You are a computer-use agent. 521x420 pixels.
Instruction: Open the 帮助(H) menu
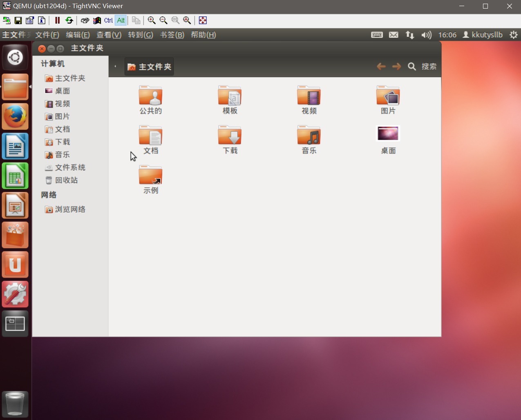coord(203,35)
